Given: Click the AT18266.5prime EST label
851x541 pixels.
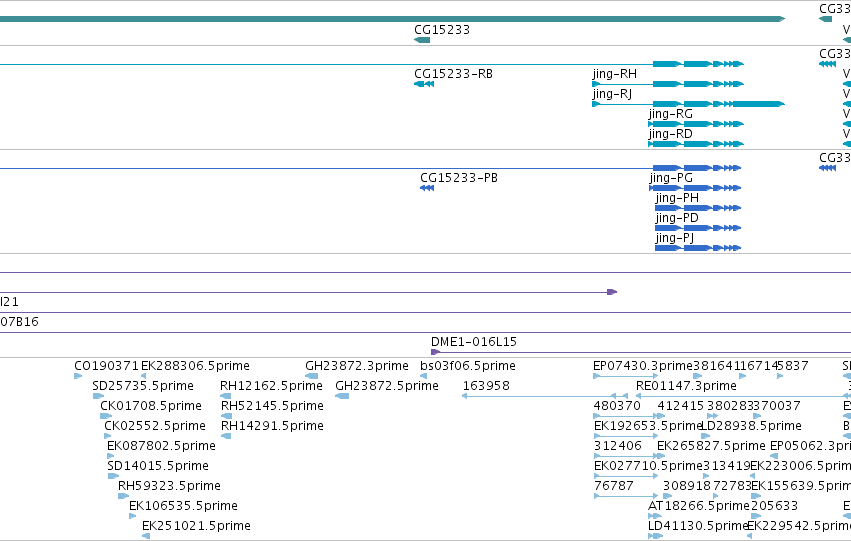Looking at the screenshot, I should tap(698, 506).
